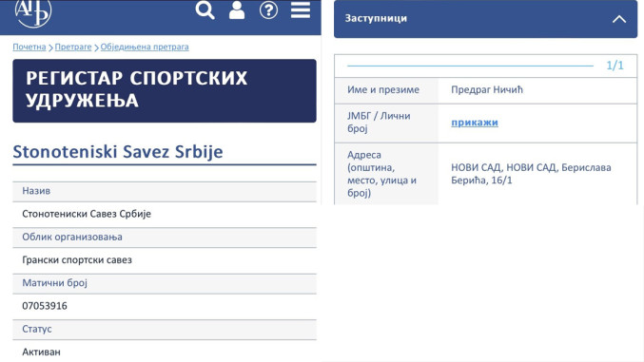Open the user account icon
Screen dimensions: 644x362
[x=237, y=10]
